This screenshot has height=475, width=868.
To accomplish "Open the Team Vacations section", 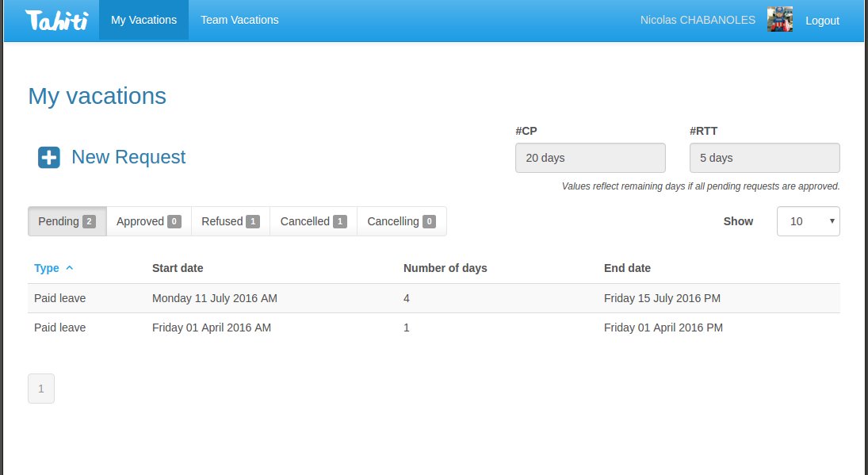I will click(x=239, y=20).
